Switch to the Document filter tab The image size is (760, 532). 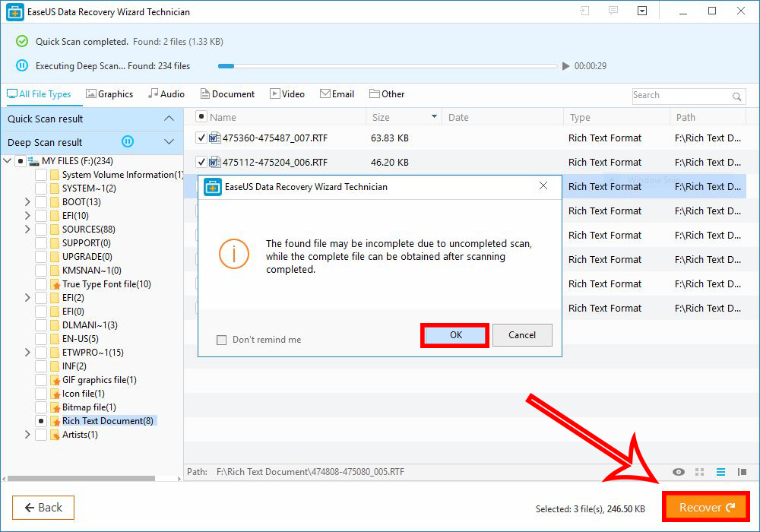click(227, 94)
